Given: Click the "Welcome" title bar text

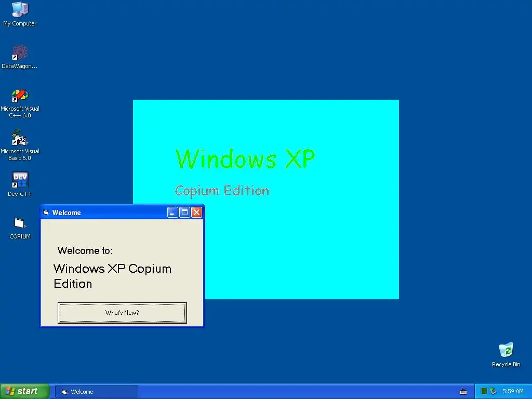Looking at the screenshot, I should 66,212.
